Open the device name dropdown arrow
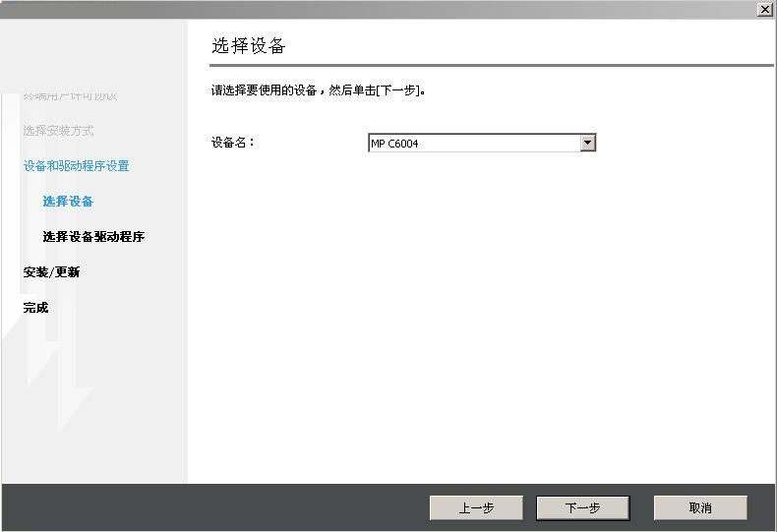The image size is (777, 532). tap(588, 144)
